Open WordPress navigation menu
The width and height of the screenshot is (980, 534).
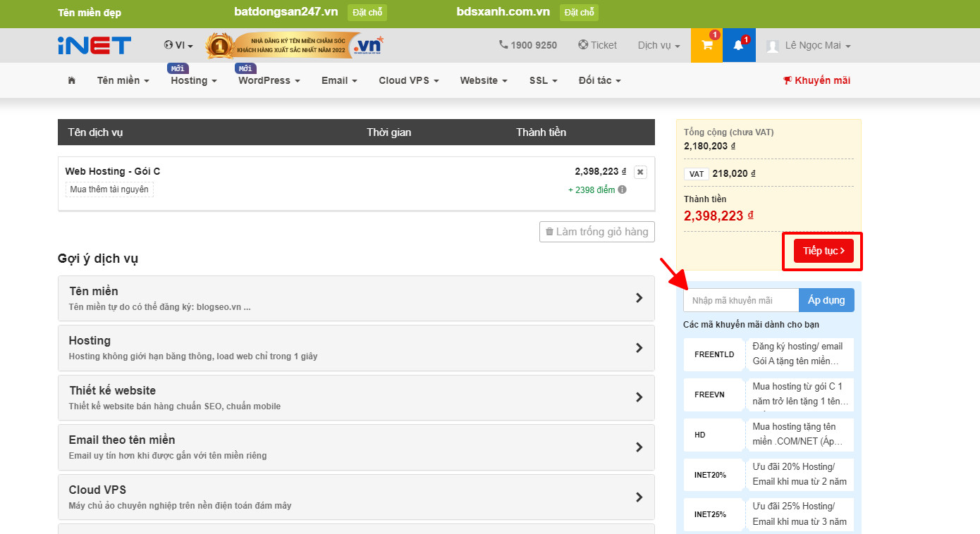[x=269, y=80]
